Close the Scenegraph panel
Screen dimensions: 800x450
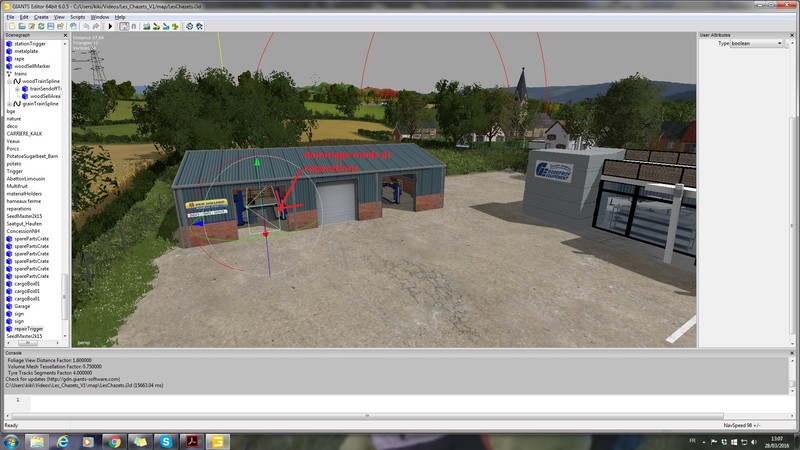(66, 34)
